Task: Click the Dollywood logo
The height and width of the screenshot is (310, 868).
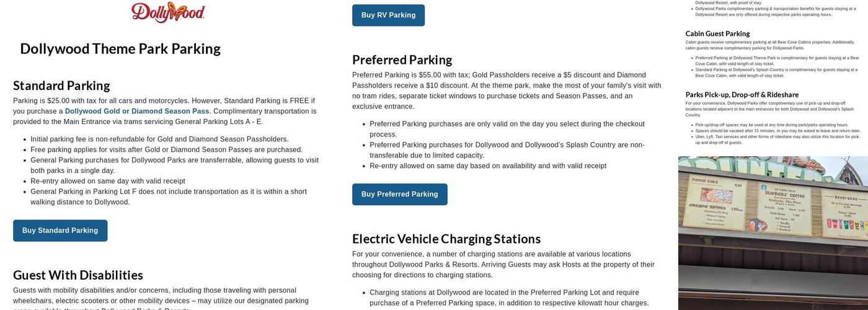Action: (168, 12)
